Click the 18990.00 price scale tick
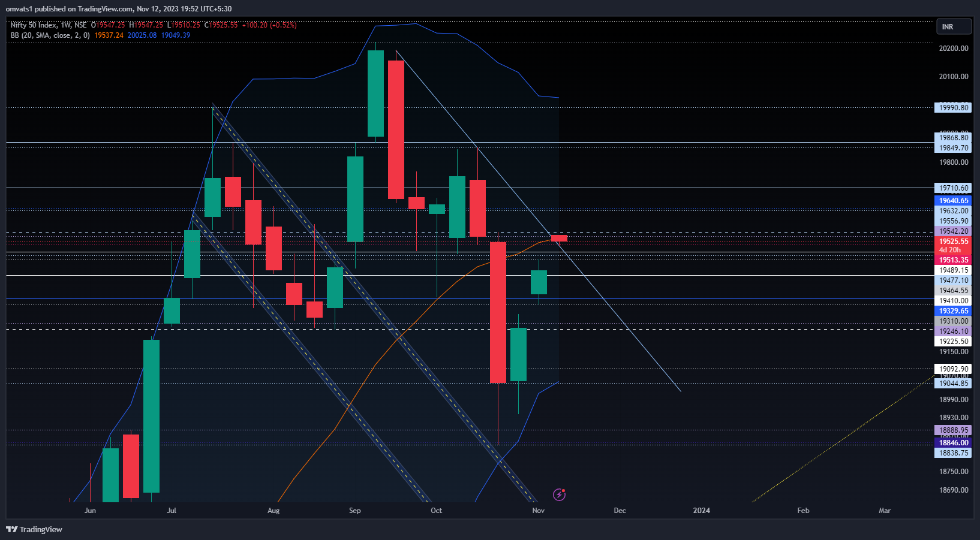The height and width of the screenshot is (540, 980). (954, 400)
